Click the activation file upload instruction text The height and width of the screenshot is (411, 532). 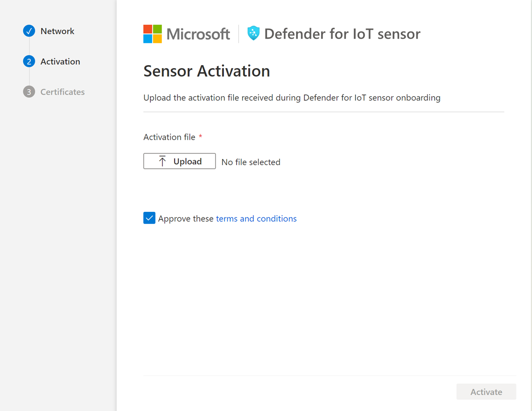(x=292, y=98)
